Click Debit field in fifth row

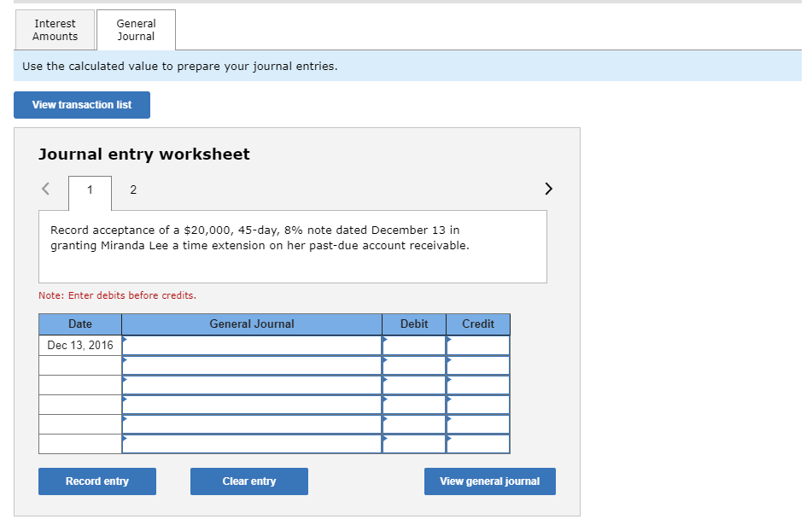414,424
